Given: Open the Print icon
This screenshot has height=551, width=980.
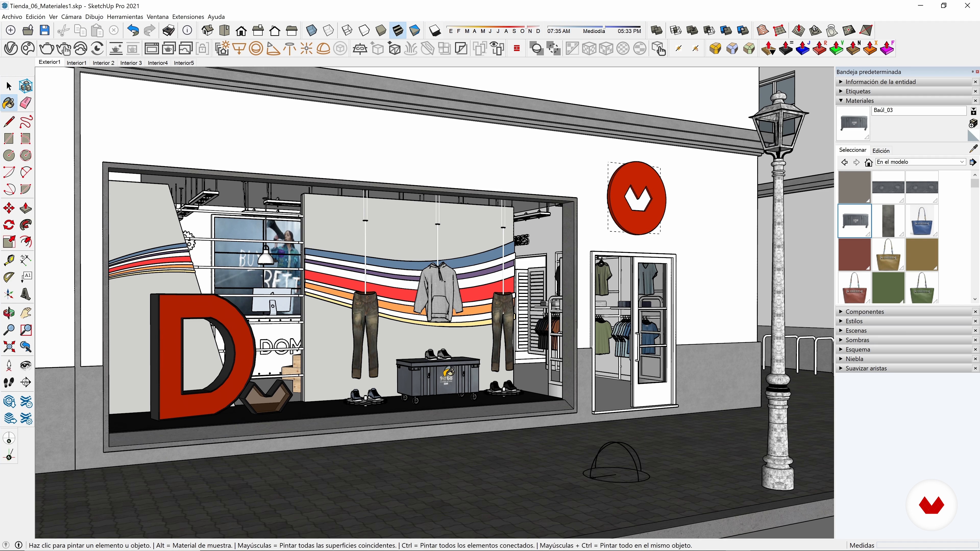Looking at the screenshot, I should coord(168,30).
